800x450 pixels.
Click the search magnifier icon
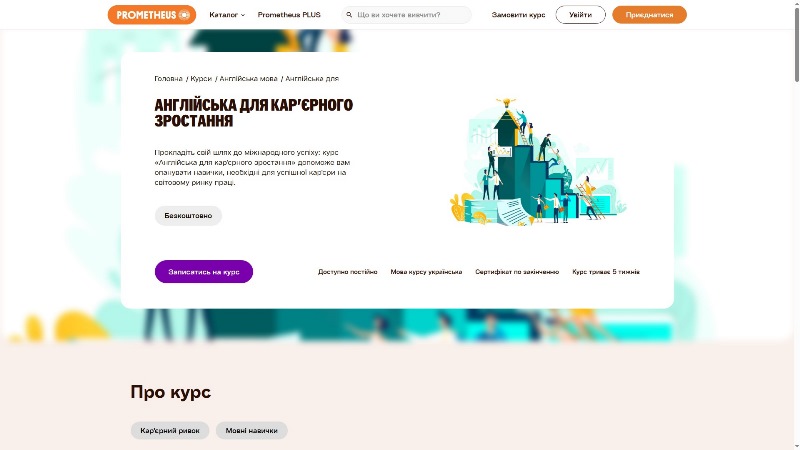[349, 15]
